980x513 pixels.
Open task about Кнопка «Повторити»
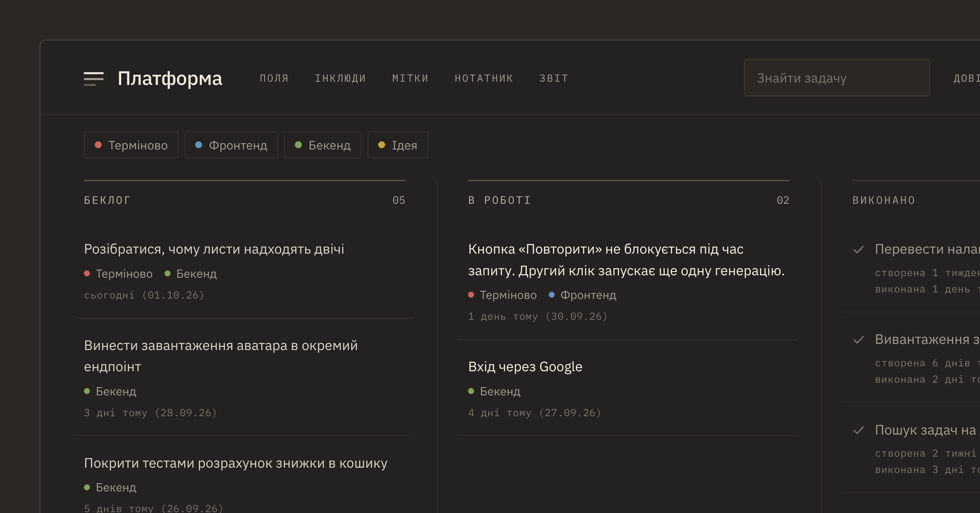(626, 260)
